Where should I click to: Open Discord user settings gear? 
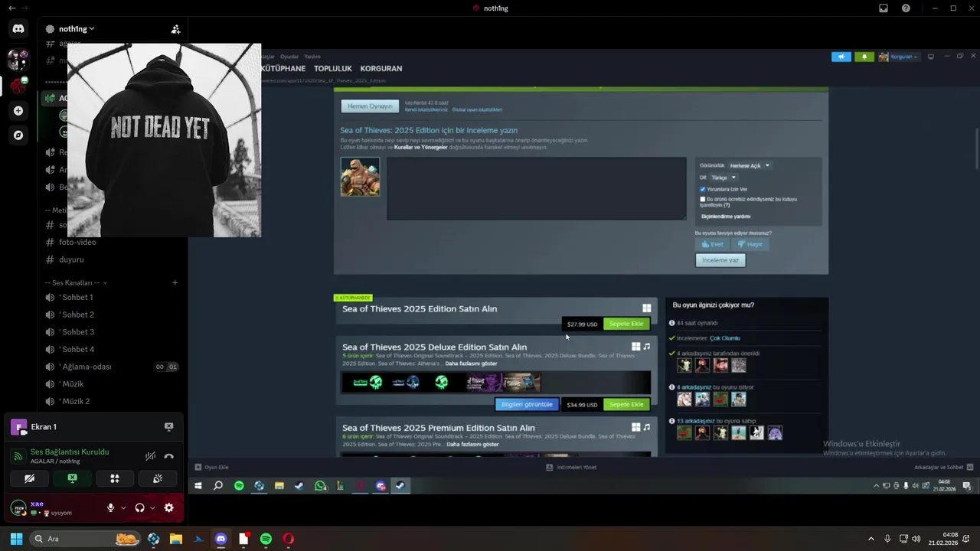(168, 507)
